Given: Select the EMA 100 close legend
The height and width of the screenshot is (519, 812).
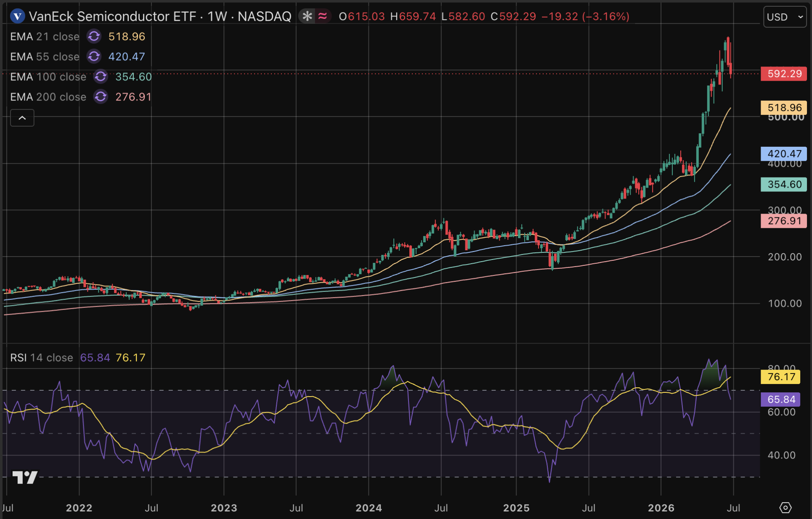Looking at the screenshot, I should tap(48, 77).
